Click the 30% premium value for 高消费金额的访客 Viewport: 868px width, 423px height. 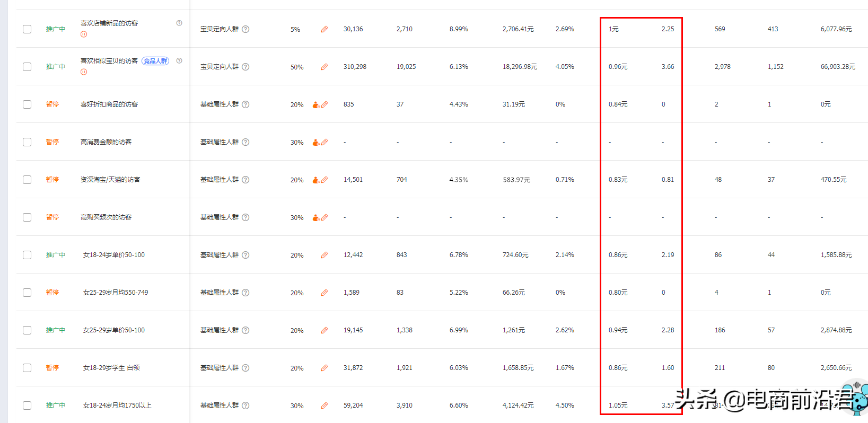(x=297, y=143)
